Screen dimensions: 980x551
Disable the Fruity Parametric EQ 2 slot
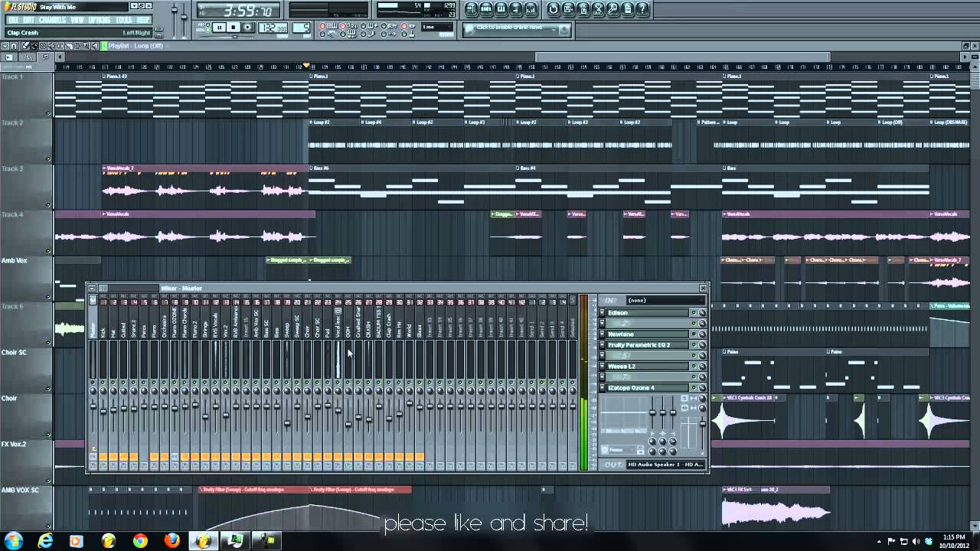point(694,344)
